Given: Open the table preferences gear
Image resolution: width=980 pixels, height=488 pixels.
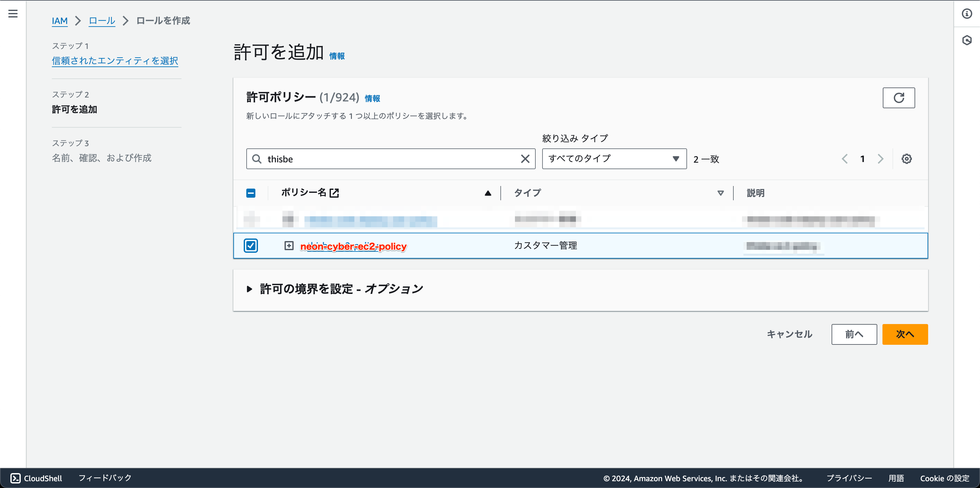Looking at the screenshot, I should click(x=906, y=158).
